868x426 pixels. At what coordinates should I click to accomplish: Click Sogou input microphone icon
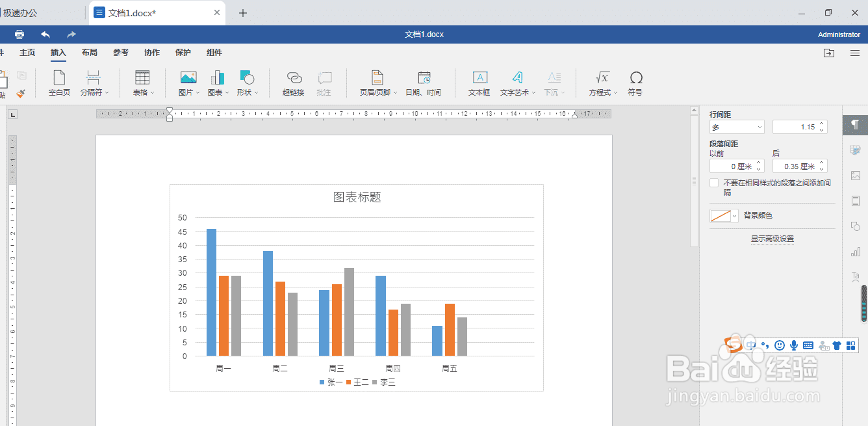click(x=794, y=345)
